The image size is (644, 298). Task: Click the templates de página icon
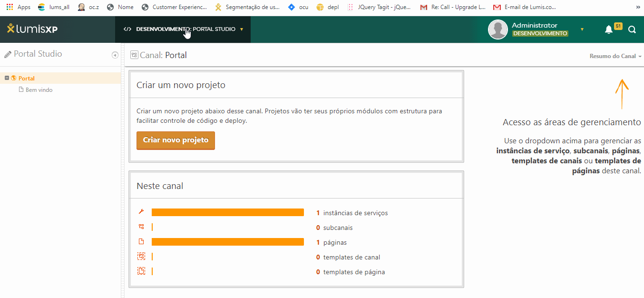point(141,271)
